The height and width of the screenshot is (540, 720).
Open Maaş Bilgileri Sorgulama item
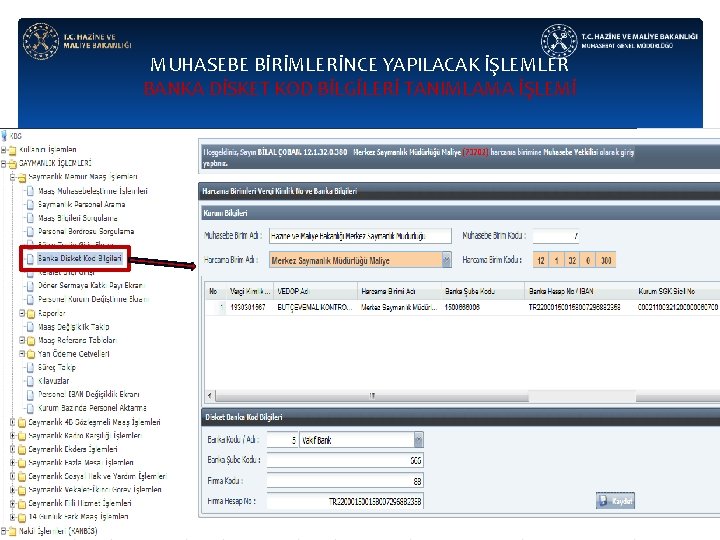click(x=78, y=218)
